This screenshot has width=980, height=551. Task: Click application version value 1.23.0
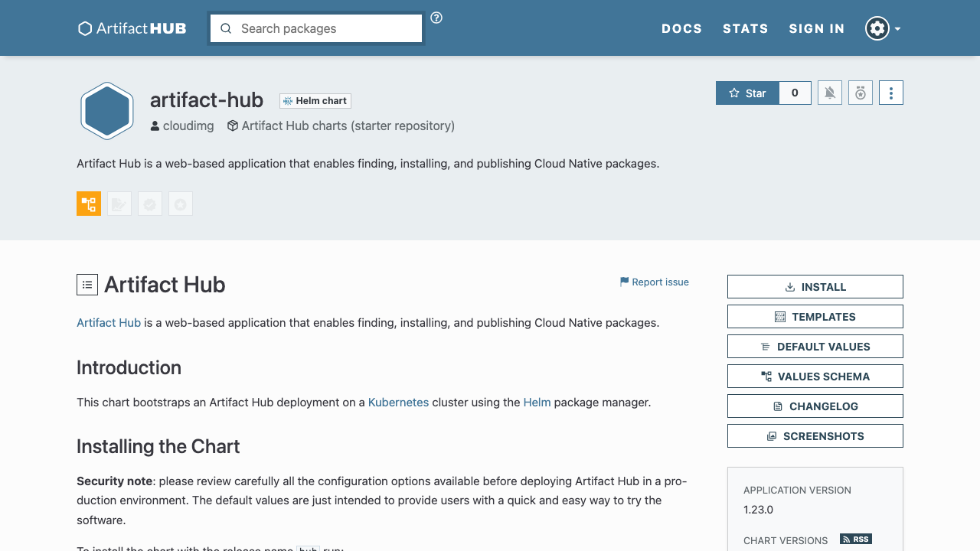[x=758, y=510]
